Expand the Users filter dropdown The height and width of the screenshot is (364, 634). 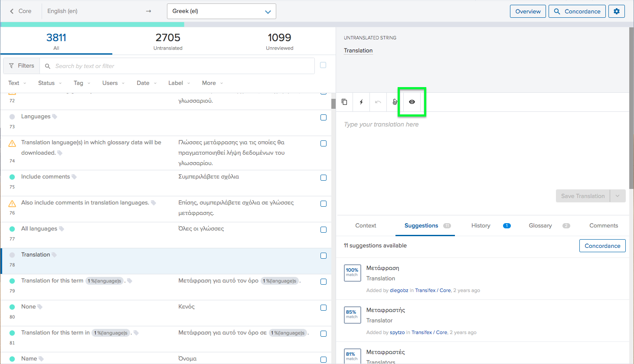(x=114, y=83)
